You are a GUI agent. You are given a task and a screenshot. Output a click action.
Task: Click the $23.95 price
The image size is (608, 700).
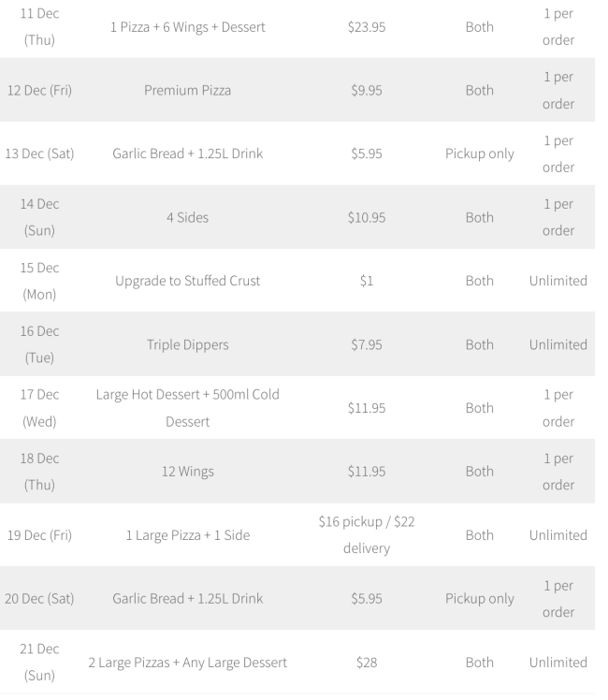coord(366,27)
